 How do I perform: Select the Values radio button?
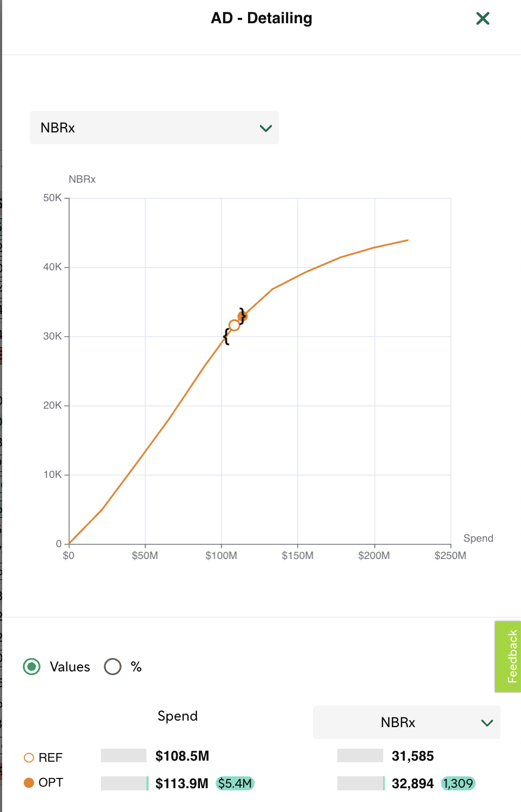tap(32, 667)
